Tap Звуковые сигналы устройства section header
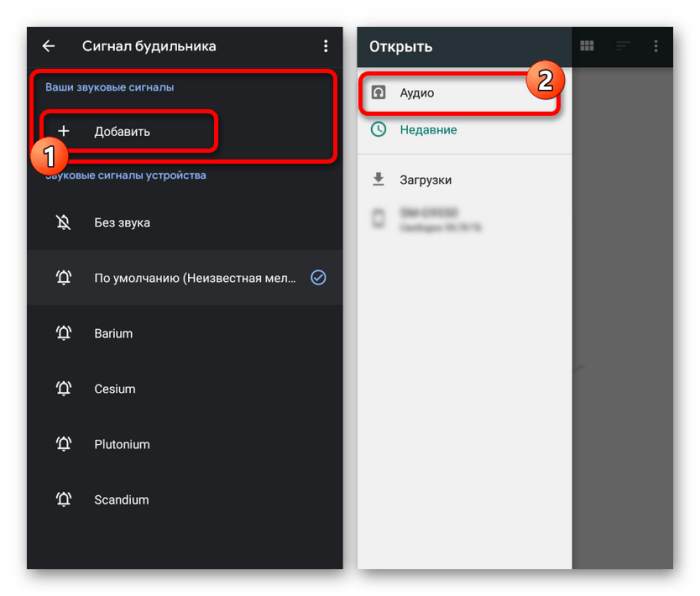700x596 pixels. click(x=125, y=175)
